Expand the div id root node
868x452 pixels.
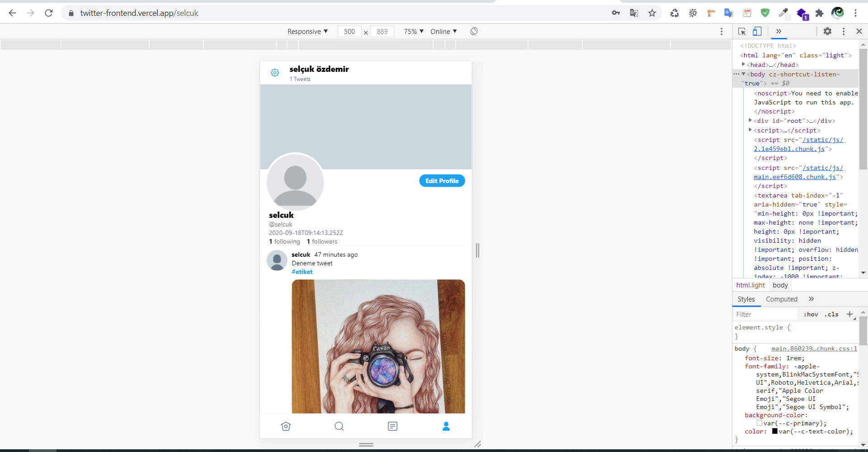pos(750,120)
